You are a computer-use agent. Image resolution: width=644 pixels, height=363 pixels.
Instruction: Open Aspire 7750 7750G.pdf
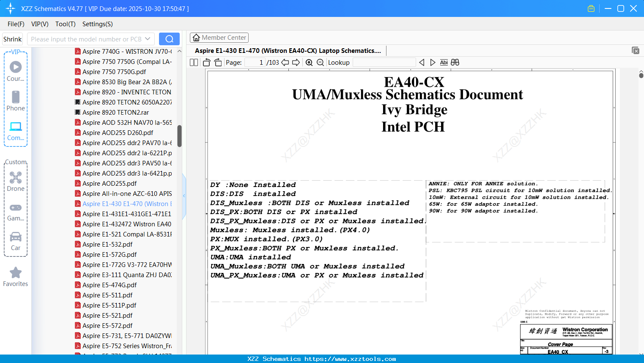tap(111, 72)
